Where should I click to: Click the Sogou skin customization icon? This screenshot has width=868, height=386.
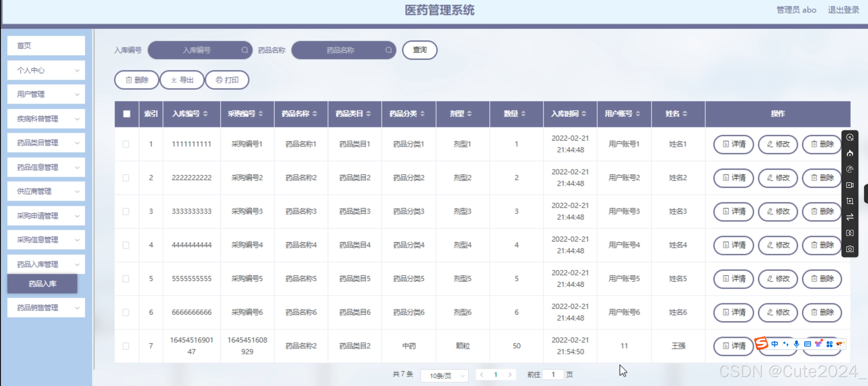click(819, 344)
